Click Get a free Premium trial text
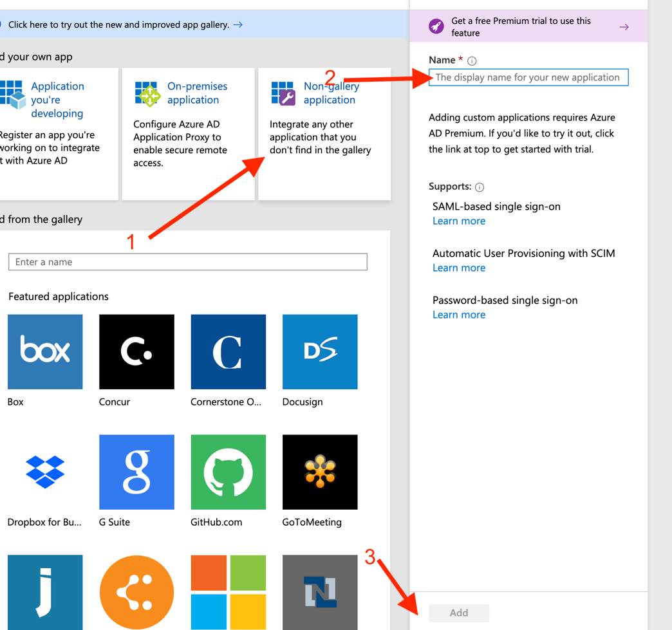The image size is (672, 630). [x=521, y=27]
